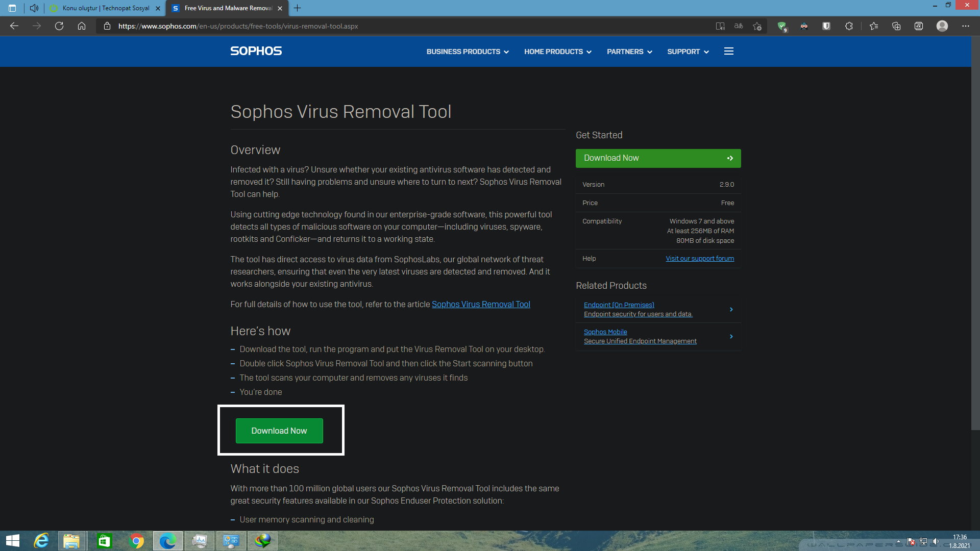Click the arrow next to Endpoint (On Premises)
Image resolution: width=980 pixels, height=551 pixels.
(731, 309)
